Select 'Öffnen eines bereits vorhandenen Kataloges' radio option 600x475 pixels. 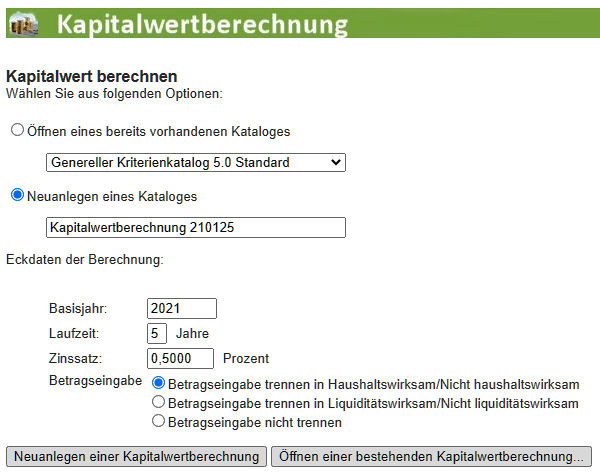17,131
